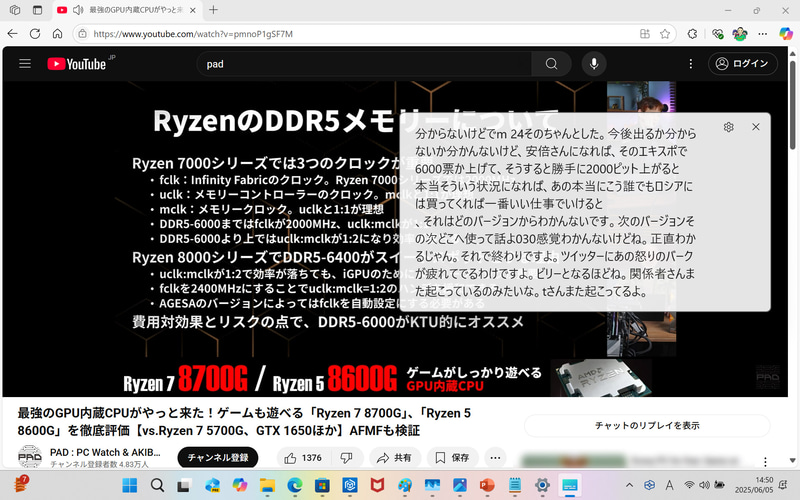Click the YouTube search magnifier button
This screenshot has height=500, width=800.
click(x=551, y=64)
